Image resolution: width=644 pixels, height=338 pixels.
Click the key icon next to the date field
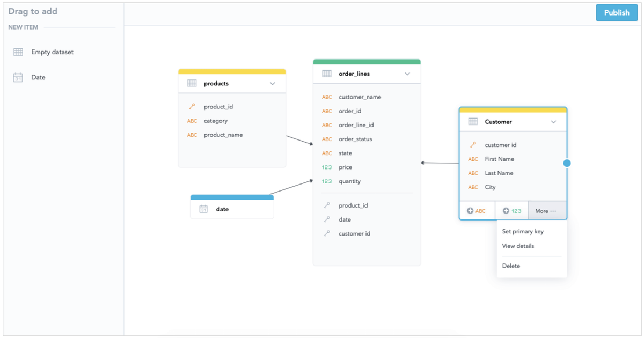click(x=327, y=219)
